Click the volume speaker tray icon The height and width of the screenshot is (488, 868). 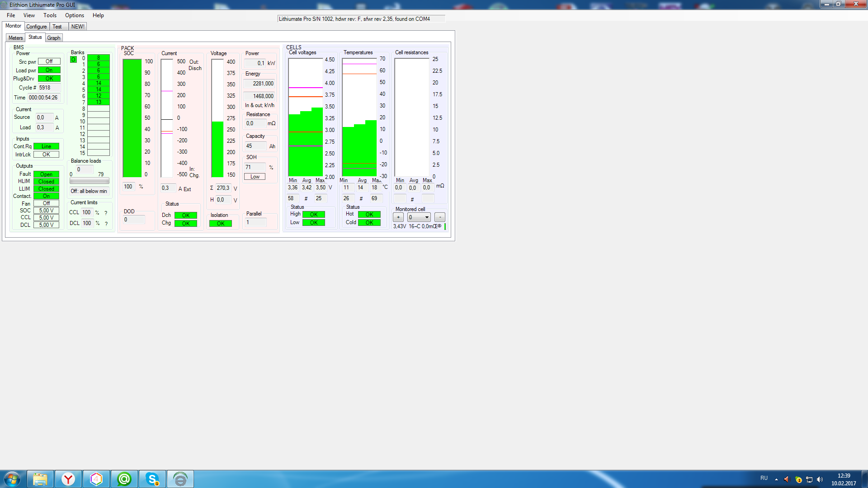point(820,479)
